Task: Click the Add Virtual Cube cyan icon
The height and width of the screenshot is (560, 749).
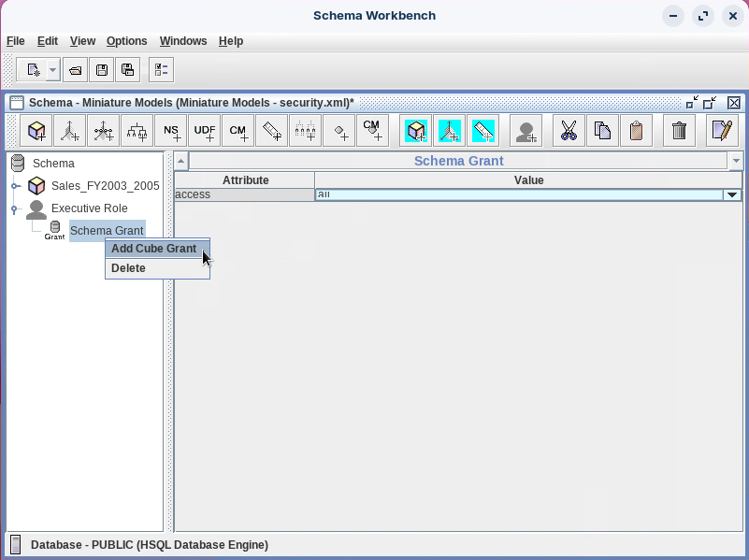Action: click(x=416, y=131)
